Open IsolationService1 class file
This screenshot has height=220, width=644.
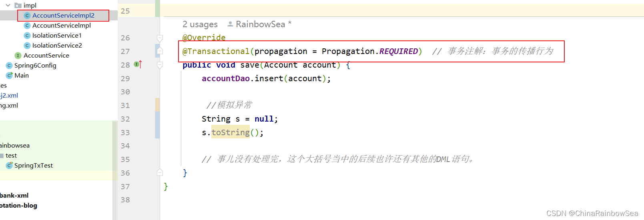click(57, 35)
